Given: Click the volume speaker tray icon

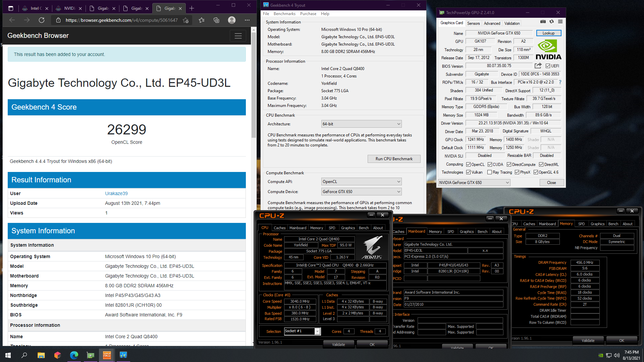Looking at the screenshot, I should [616, 355].
